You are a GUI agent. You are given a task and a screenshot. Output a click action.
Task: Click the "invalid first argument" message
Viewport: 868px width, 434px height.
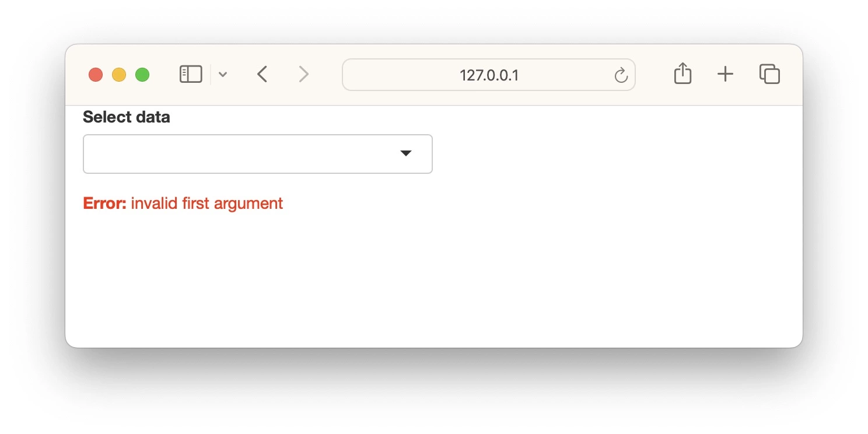(207, 204)
